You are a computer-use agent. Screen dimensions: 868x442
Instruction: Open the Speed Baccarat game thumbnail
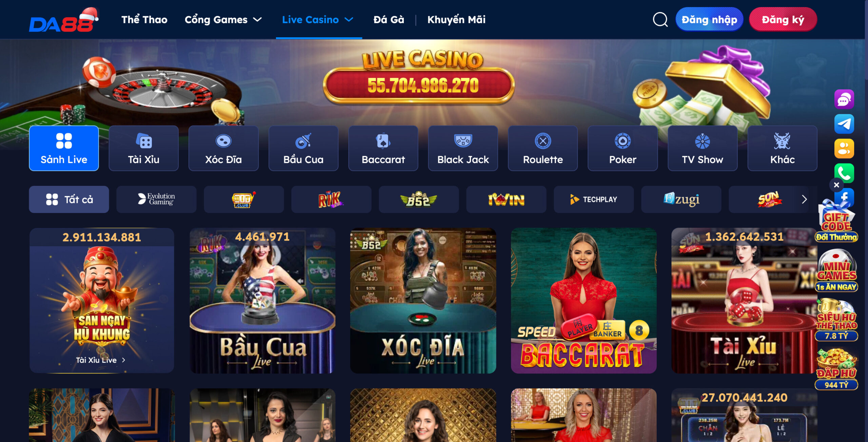pyautogui.click(x=584, y=301)
